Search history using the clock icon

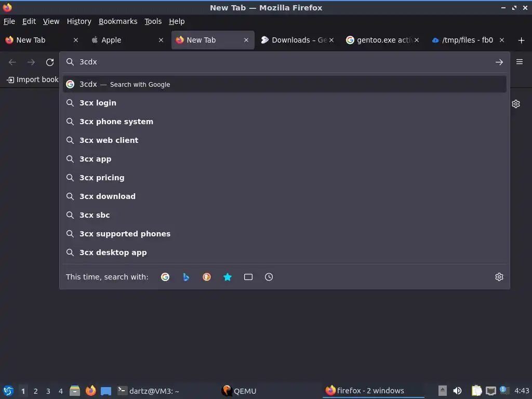click(269, 277)
